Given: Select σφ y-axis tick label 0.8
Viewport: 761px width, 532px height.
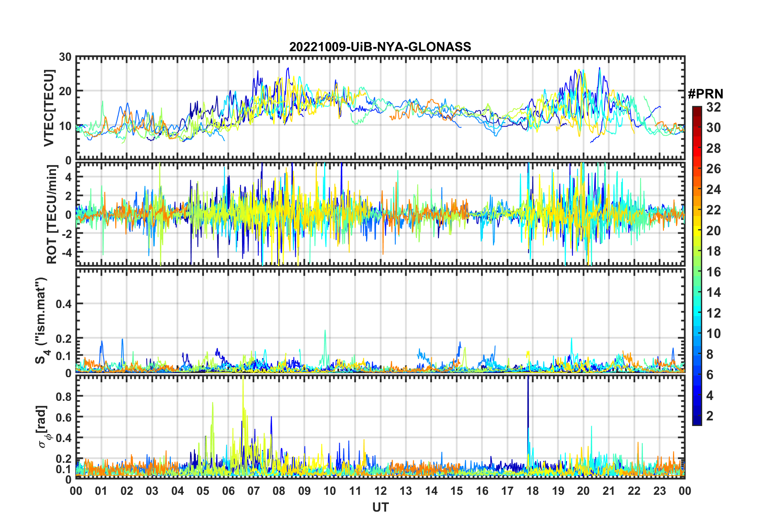Looking at the screenshot, I should click(x=64, y=396).
